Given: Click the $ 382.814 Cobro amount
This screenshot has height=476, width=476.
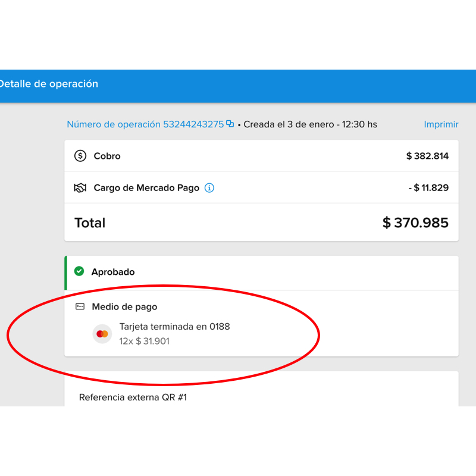Looking at the screenshot, I should pyautogui.click(x=427, y=156).
